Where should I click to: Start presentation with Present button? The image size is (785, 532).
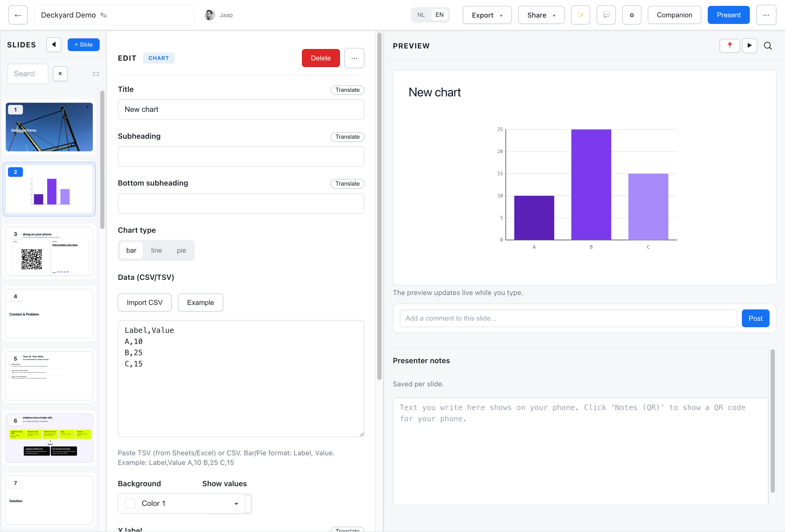pos(729,15)
